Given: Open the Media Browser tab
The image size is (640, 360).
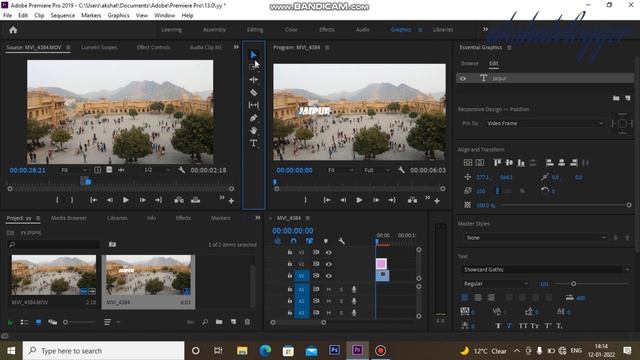Looking at the screenshot, I should tap(69, 218).
